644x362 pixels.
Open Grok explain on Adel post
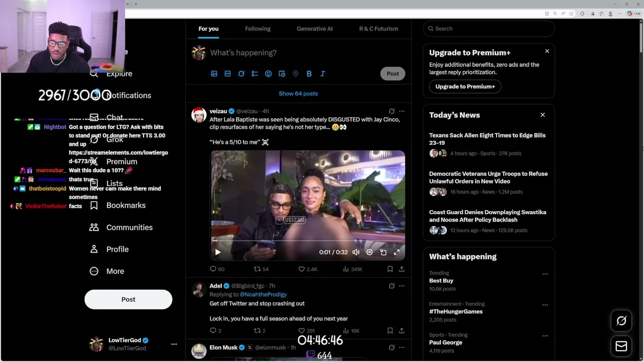click(x=391, y=286)
